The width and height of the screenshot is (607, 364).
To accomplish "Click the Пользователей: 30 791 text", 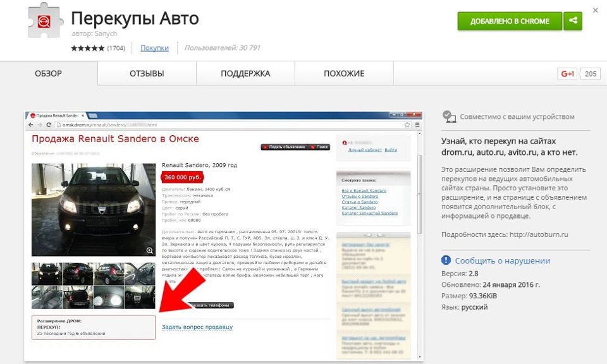I will coord(222,48).
